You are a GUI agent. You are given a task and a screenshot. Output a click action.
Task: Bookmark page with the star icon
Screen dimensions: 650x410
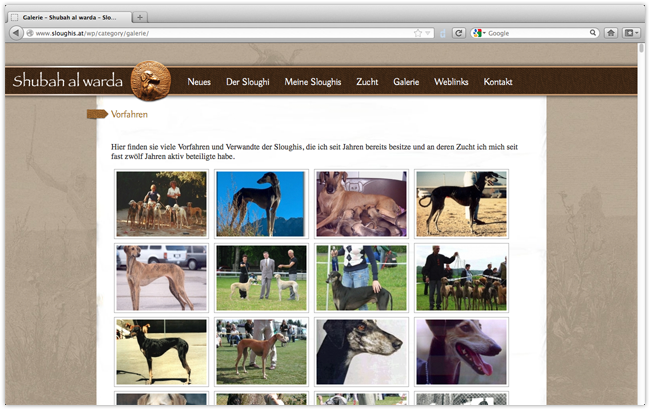coord(417,33)
